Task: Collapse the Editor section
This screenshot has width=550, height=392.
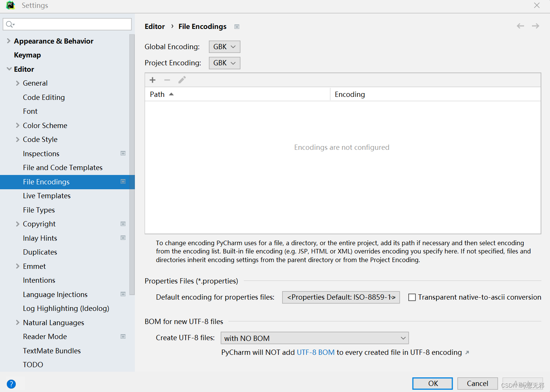Action: coord(9,69)
